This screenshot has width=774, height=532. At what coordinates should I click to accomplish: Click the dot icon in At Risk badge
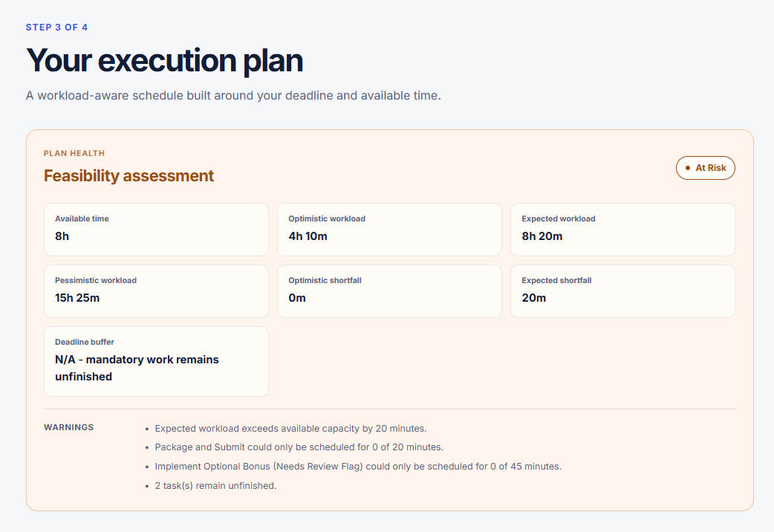coord(688,168)
